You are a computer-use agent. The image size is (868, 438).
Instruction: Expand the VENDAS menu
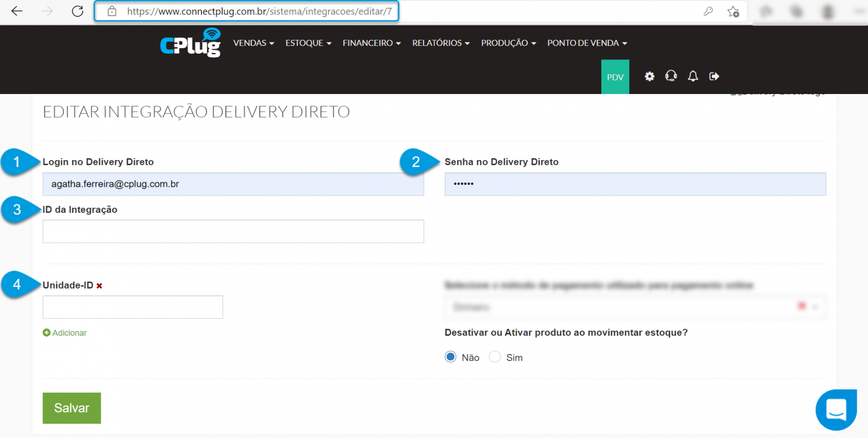pos(254,43)
